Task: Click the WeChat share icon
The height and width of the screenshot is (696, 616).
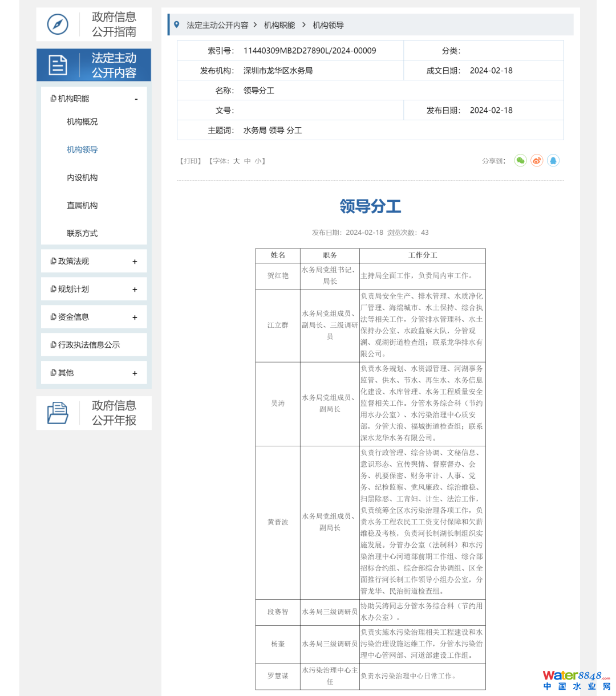Action: coord(520,161)
